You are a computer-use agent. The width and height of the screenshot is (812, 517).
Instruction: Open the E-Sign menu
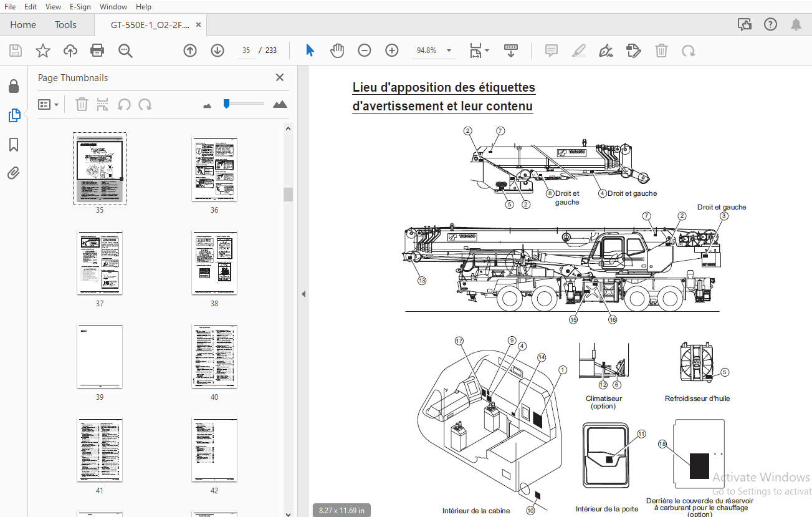80,7
